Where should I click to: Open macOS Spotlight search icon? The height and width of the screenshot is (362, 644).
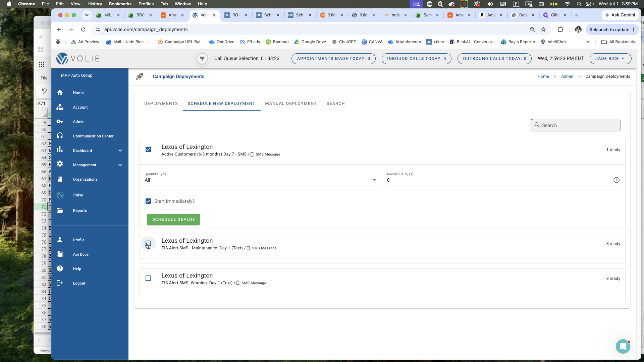579,4
